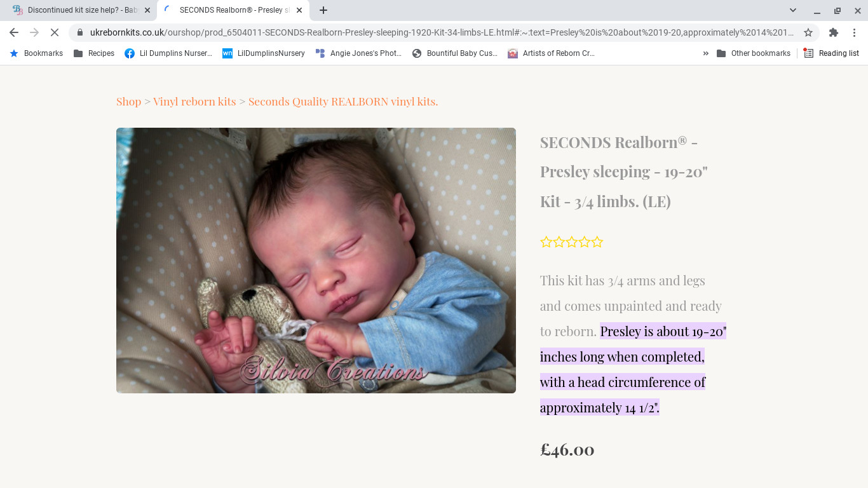Screen dimensions: 868x488
Task: Open the Other bookmarks folder
Action: click(754, 53)
